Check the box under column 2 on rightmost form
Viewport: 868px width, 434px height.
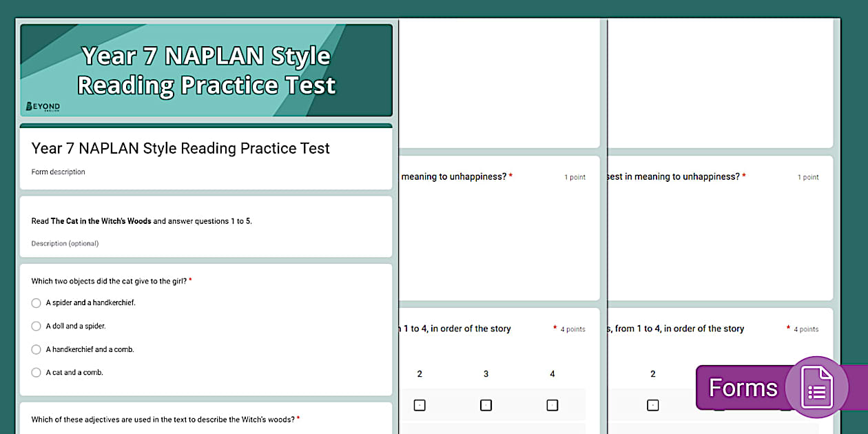[x=652, y=405]
